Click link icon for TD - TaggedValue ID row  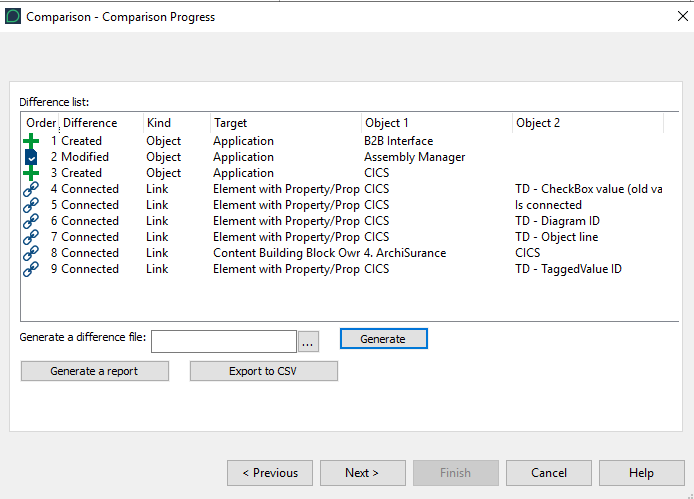pos(31,269)
